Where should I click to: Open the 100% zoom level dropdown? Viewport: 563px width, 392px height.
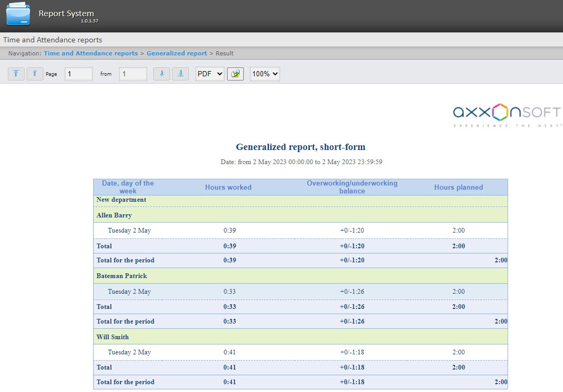(x=265, y=74)
